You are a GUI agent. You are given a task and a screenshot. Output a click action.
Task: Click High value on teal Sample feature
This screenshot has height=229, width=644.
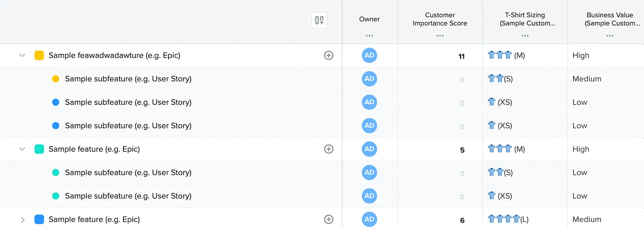tap(581, 149)
